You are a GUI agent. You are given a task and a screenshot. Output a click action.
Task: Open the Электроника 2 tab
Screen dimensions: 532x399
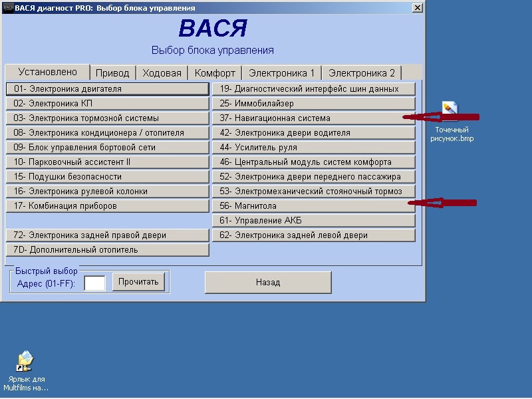362,73
